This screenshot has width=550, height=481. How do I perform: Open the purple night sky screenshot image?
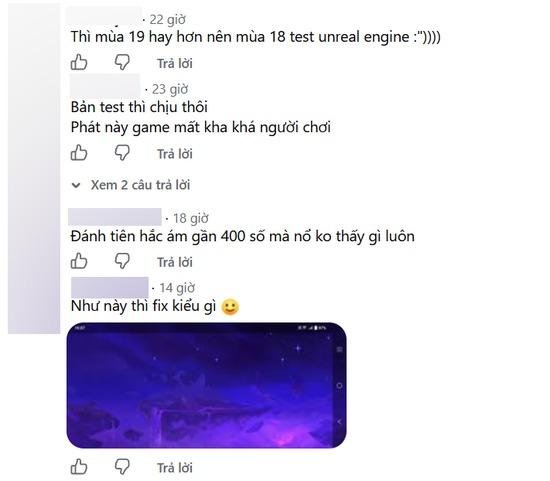point(207,385)
